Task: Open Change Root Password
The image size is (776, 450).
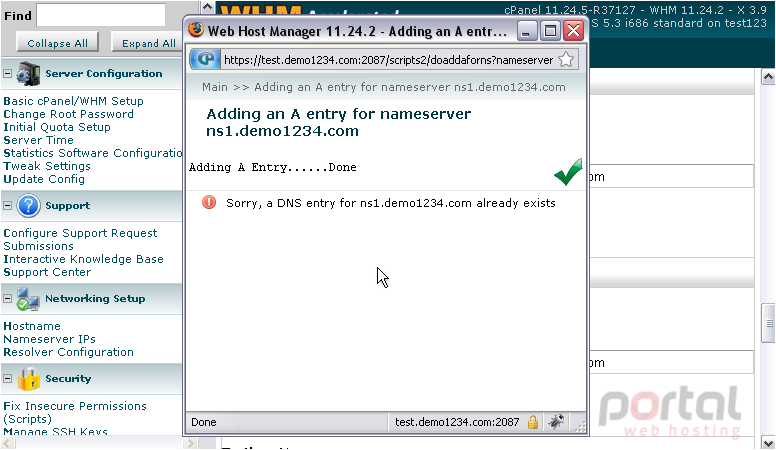Action: coord(68,114)
